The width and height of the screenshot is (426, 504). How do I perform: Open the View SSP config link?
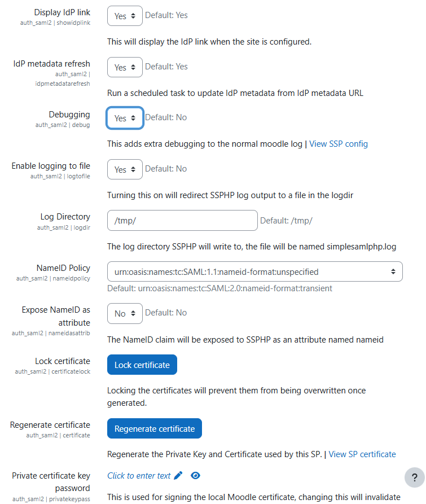pyautogui.click(x=339, y=144)
